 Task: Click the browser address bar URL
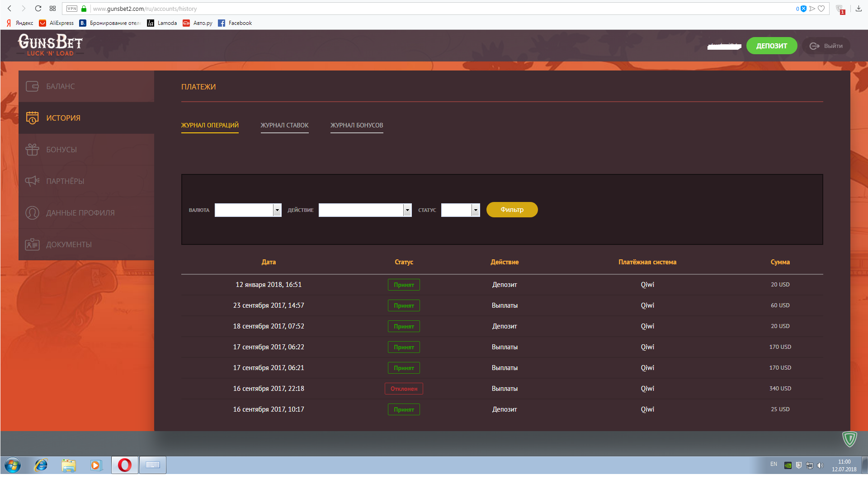click(x=145, y=9)
